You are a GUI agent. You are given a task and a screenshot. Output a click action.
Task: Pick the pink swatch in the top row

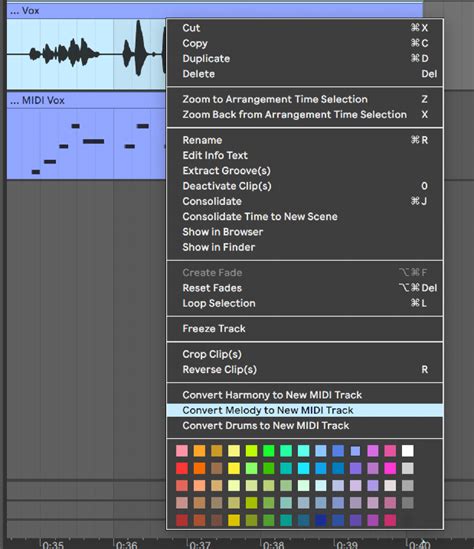tap(182, 451)
